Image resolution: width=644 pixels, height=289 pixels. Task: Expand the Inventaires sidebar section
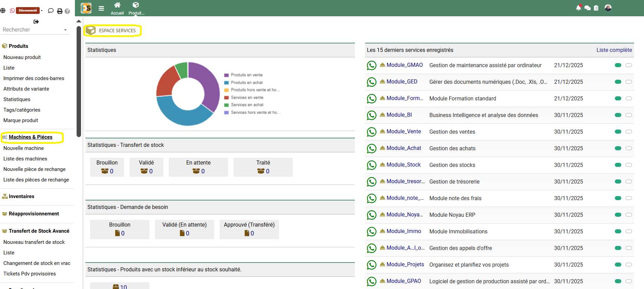coord(21,196)
